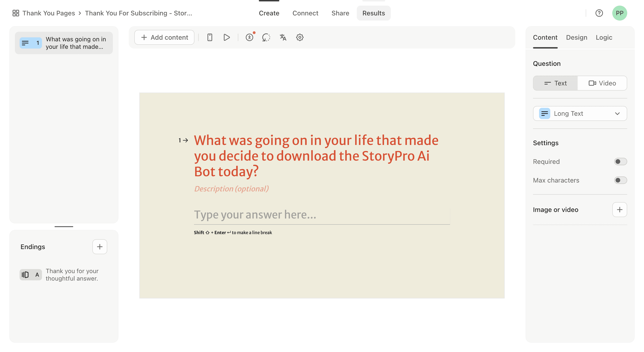Switch to the Connect tab
This screenshot has height=352, width=644.
pos(305,13)
